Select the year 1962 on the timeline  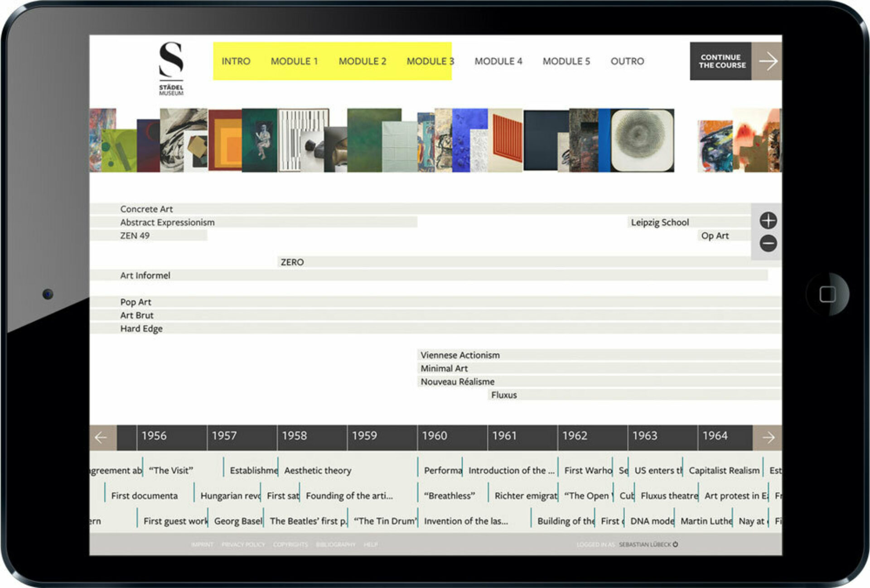(x=593, y=438)
